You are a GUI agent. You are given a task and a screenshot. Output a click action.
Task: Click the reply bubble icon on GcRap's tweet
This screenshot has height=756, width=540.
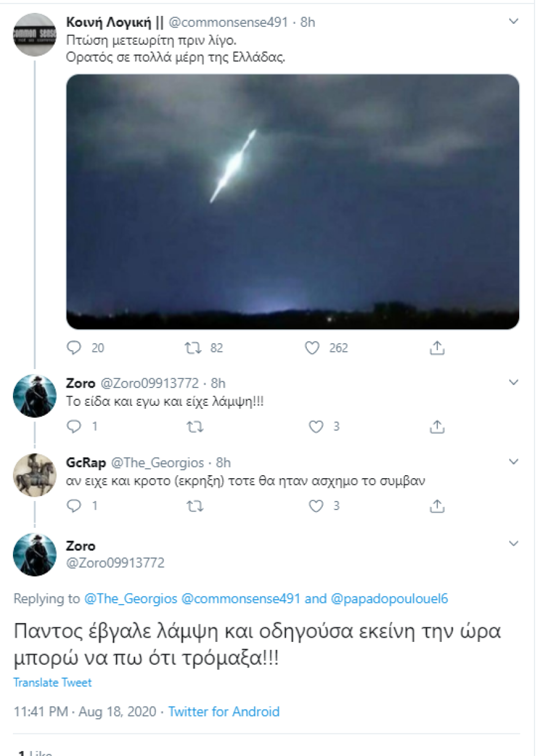coord(74,506)
